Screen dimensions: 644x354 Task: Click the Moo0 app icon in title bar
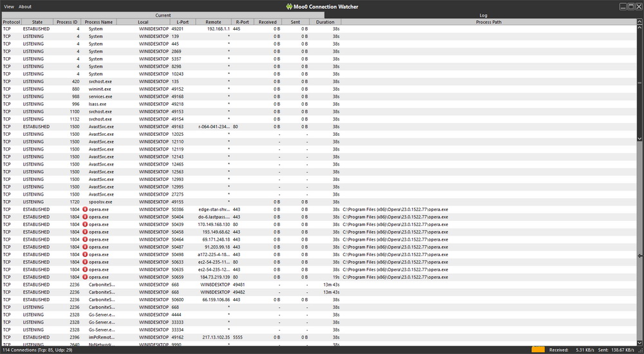coord(289,6)
